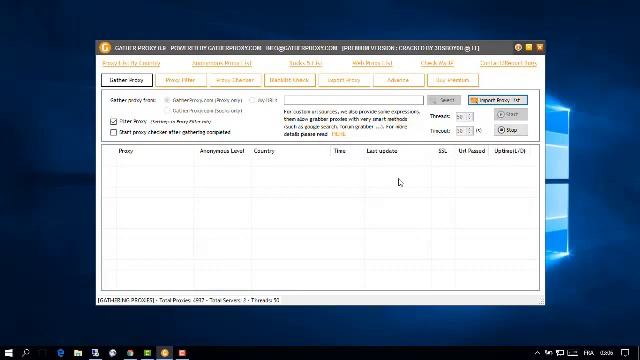The height and width of the screenshot is (360, 640).
Task: Open the red app icon on taskbar
Action: coord(182,353)
